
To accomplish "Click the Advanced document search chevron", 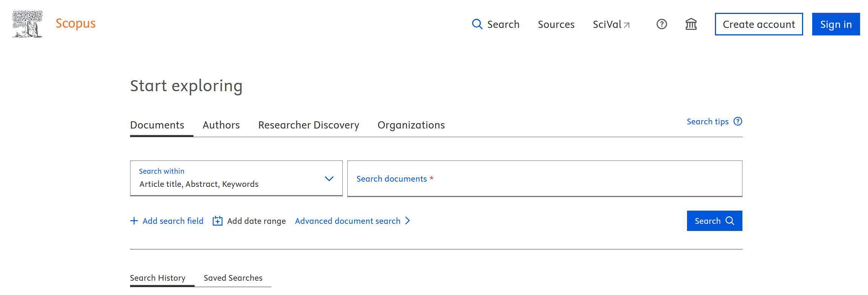I will (x=408, y=221).
